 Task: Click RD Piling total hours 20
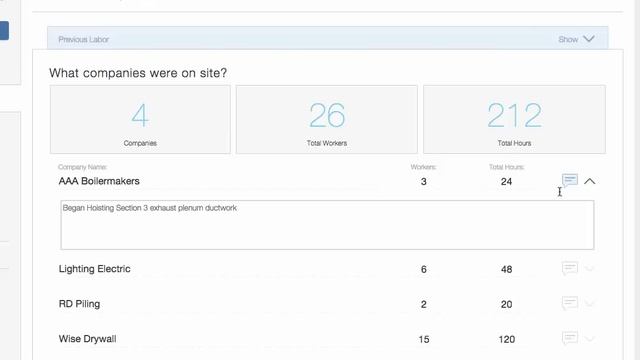507,304
